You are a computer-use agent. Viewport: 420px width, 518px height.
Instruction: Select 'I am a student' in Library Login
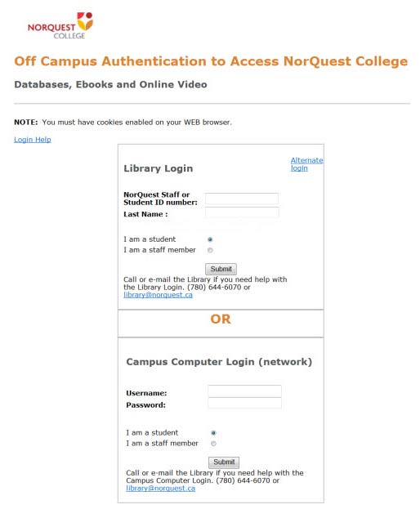210,239
